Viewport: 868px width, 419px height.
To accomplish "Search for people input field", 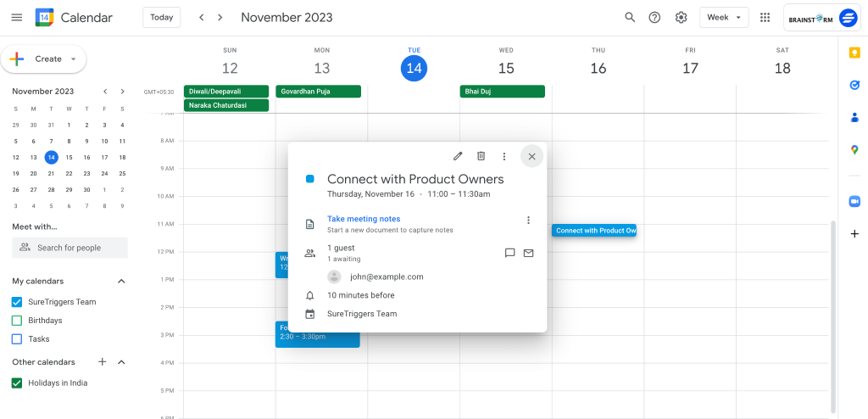I will click(x=70, y=248).
